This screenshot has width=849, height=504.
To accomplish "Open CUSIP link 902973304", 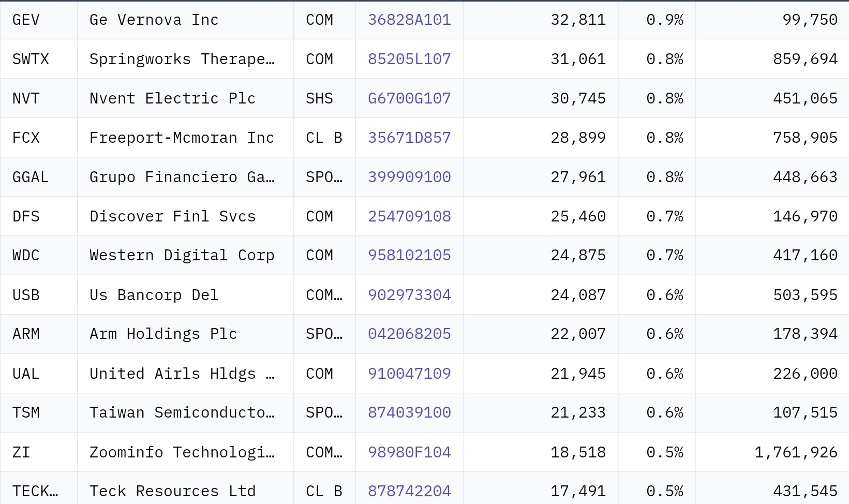I will tap(409, 295).
